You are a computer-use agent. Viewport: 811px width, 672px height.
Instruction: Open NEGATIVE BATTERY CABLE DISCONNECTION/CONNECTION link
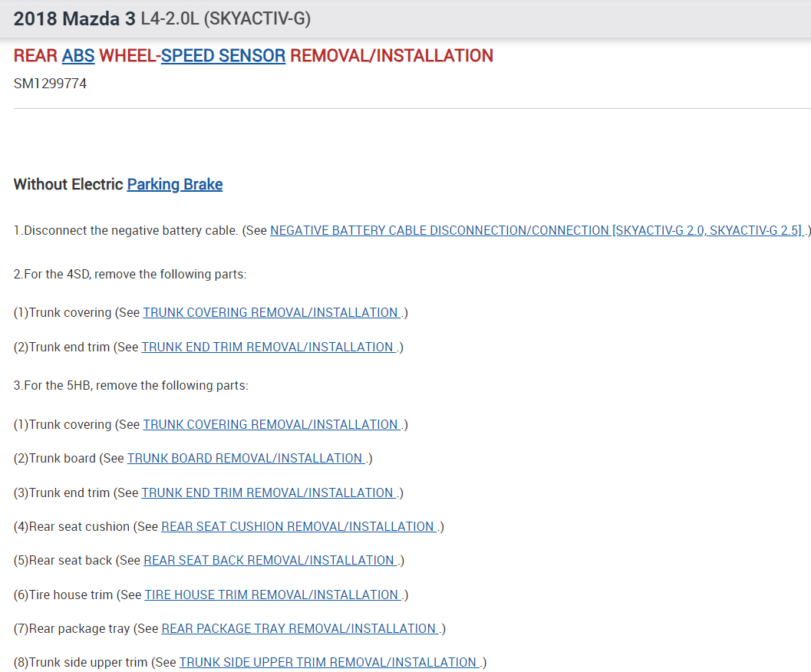point(537,230)
